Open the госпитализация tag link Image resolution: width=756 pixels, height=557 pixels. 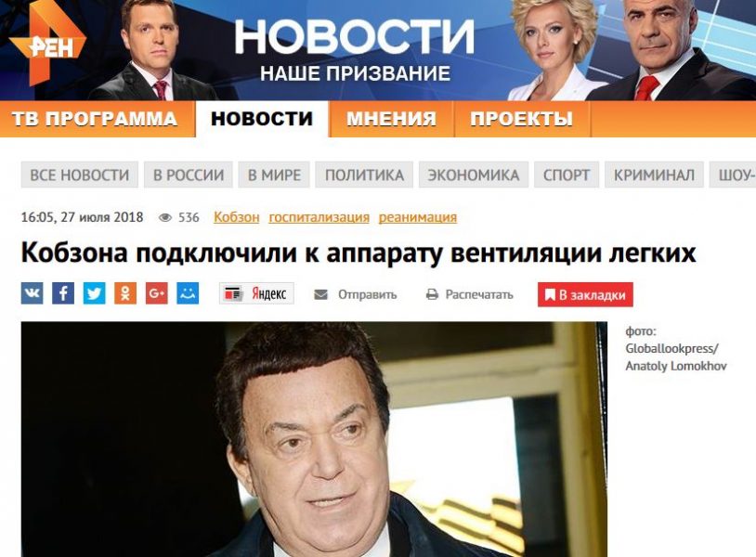pyautogui.click(x=319, y=217)
